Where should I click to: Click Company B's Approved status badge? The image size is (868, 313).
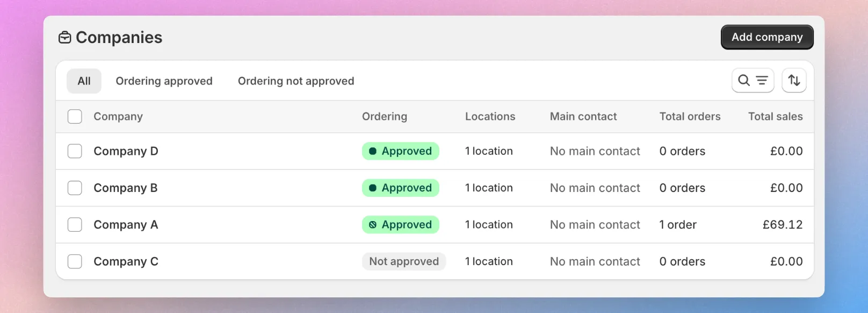401,188
